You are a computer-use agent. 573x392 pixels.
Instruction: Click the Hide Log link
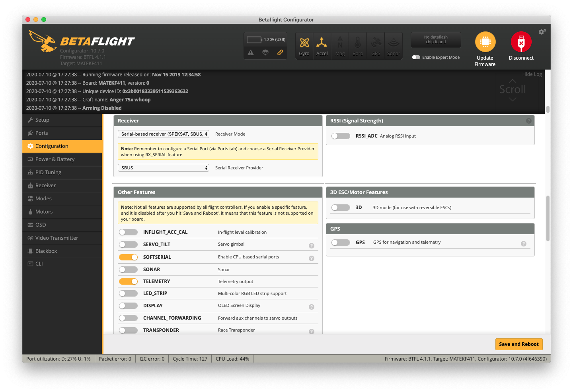click(532, 74)
